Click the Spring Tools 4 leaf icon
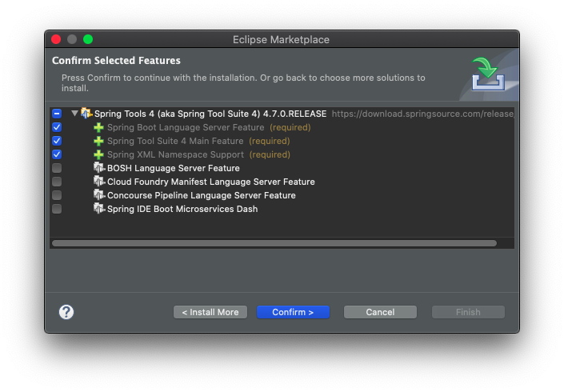The height and width of the screenshot is (392, 564). [x=86, y=114]
